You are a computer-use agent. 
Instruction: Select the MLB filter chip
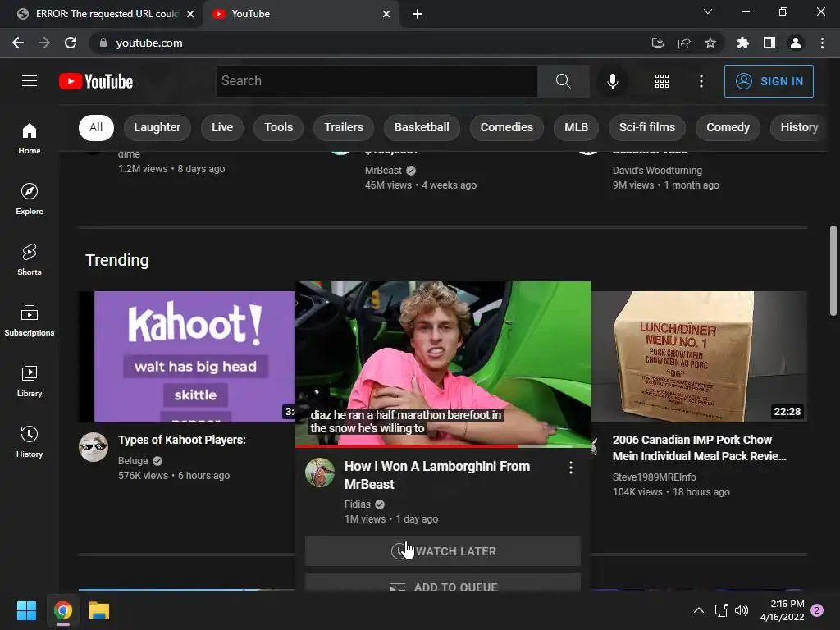pyautogui.click(x=576, y=127)
